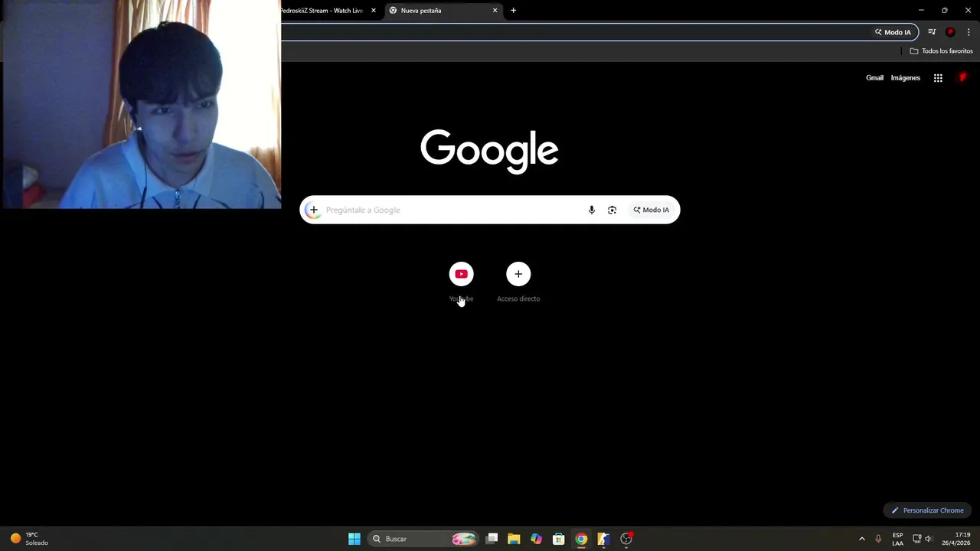This screenshot has height=551, width=980.
Task: Open network settings from the tray
Action: pos(916,539)
